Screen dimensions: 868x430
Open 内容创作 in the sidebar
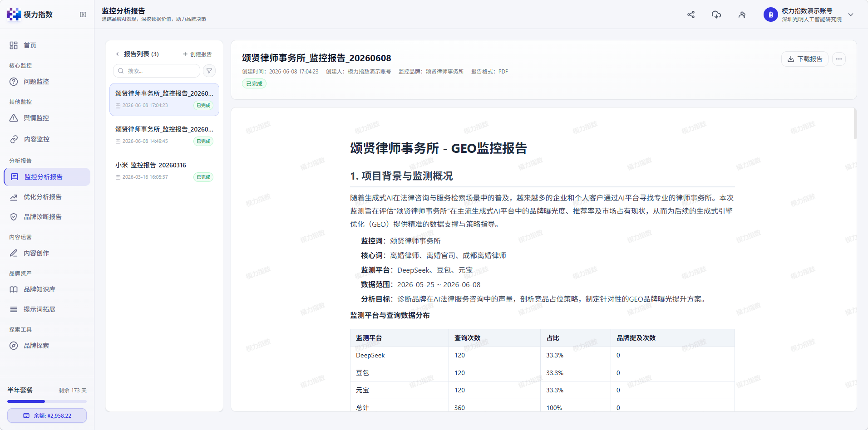(x=47, y=253)
